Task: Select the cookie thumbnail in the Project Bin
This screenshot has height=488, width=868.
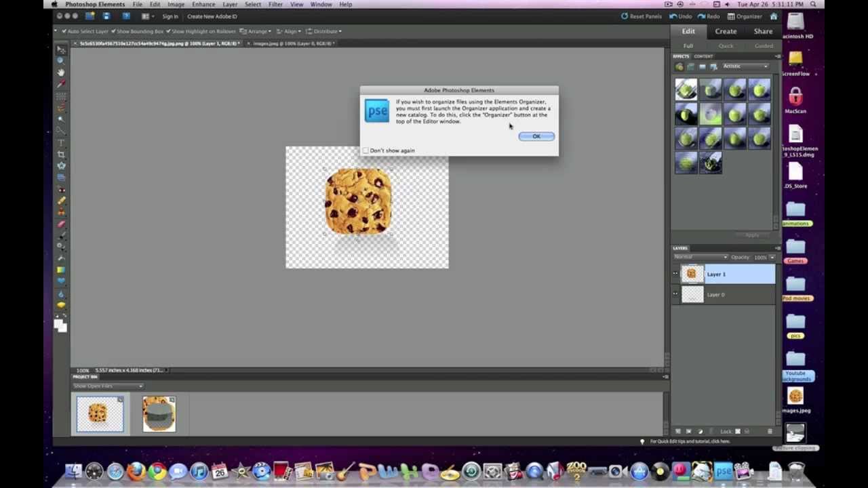Action: pos(99,413)
